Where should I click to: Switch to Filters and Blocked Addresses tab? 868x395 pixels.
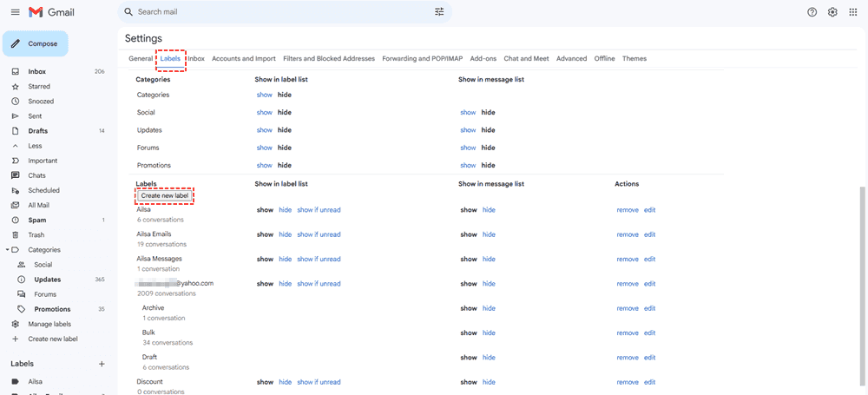coord(329,59)
